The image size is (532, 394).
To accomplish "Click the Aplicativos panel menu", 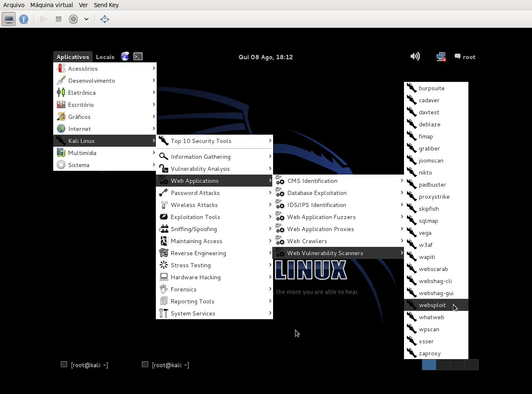I will (x=73, y=57).
